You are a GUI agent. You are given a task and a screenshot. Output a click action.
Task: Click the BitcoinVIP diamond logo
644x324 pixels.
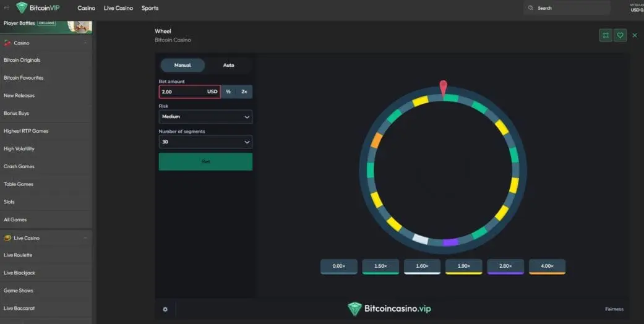[x=22, y=8]
